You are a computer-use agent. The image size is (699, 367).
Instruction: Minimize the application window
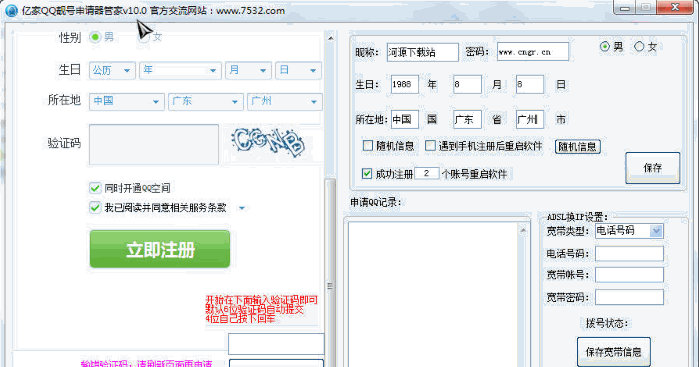point(625,8)
